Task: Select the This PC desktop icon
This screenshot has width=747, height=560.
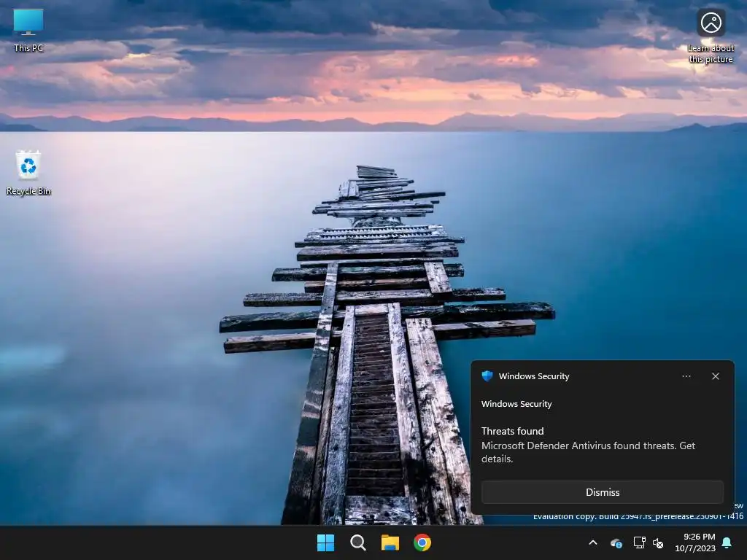Action: (28, 31)
